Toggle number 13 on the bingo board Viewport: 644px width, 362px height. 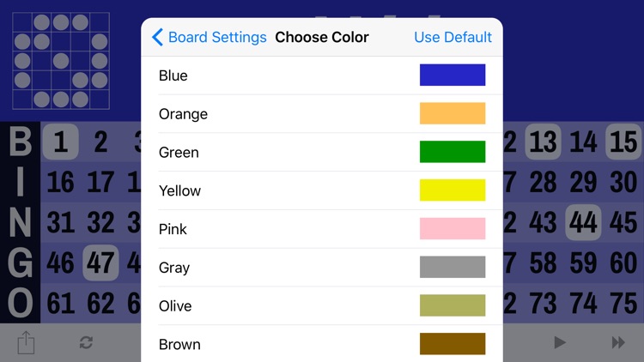coord(543,142)
